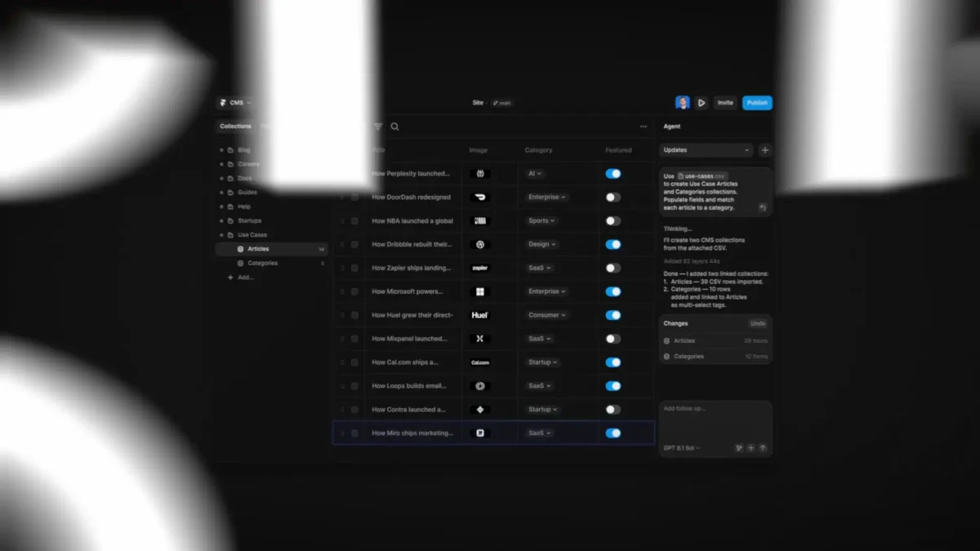The width and height of the screenshot is (980, 551).
Task: Open the Design category dropdown
Action: (x=542, y=244)
